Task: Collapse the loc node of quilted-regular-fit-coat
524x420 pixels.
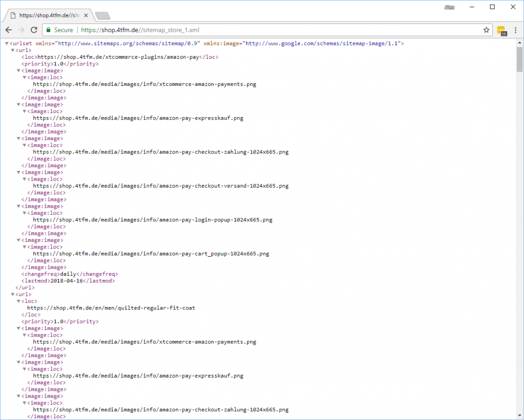Action: 18,301
